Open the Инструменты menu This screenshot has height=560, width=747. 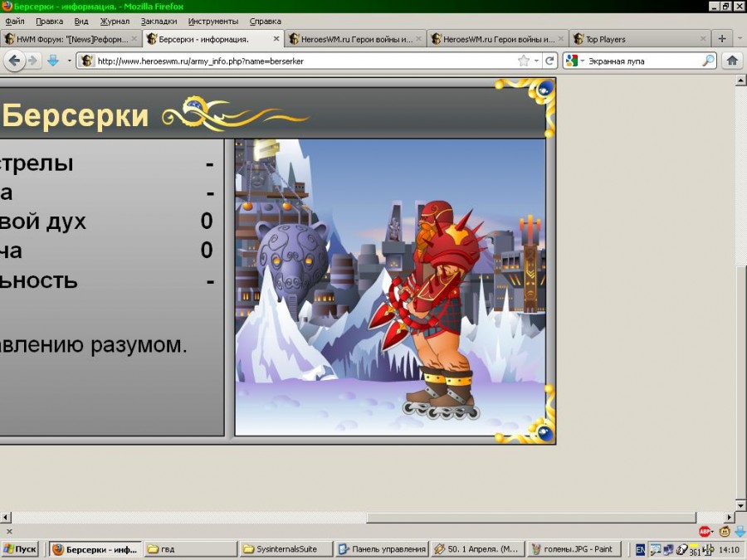(213, 22)
